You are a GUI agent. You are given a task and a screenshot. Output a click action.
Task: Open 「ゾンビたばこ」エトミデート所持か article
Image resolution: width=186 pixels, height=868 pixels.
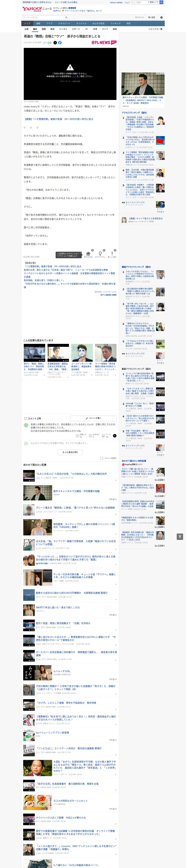pos(69,748)
